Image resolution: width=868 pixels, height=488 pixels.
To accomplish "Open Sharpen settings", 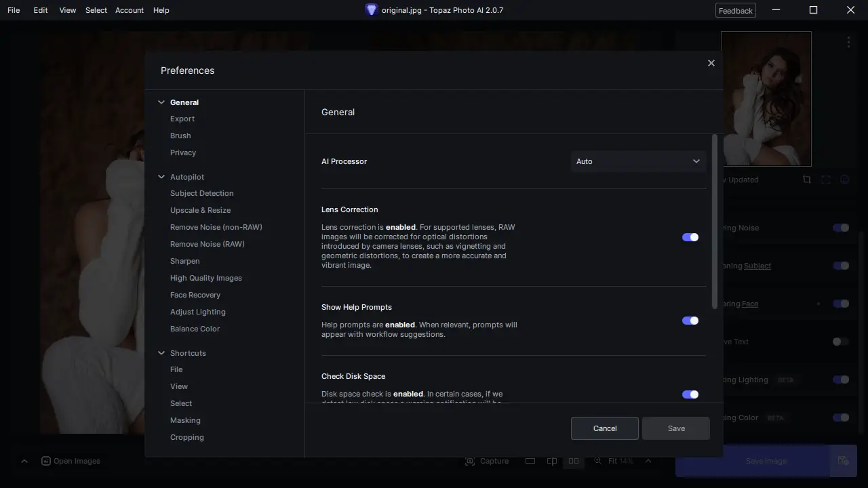I will [x=185, y=261].
